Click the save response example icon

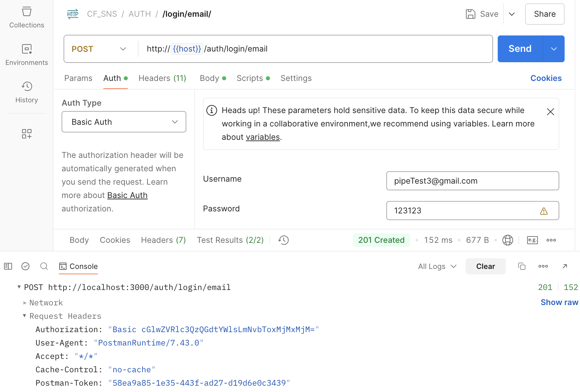pos(533,240)
